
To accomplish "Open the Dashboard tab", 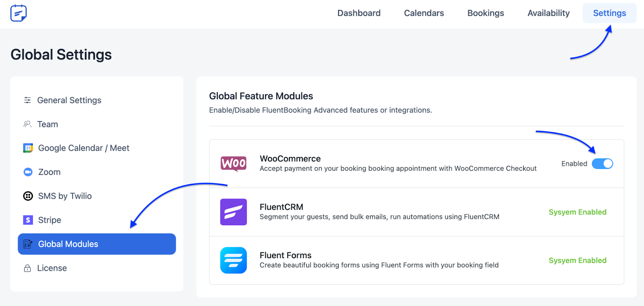I will (359, 13).
